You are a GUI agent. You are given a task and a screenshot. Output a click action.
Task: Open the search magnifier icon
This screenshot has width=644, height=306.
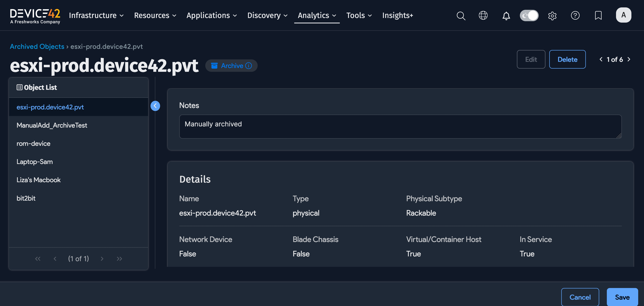click(x=461, y=16)
